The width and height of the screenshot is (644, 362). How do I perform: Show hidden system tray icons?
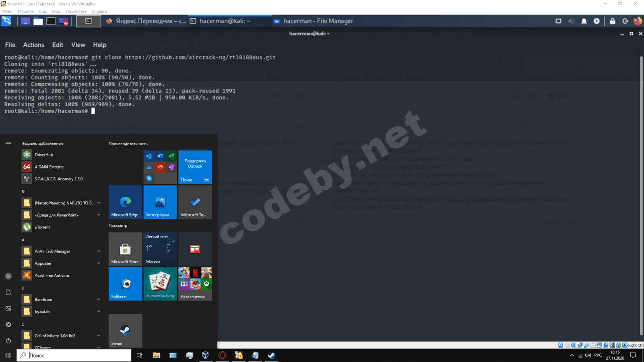click(572, 355)
